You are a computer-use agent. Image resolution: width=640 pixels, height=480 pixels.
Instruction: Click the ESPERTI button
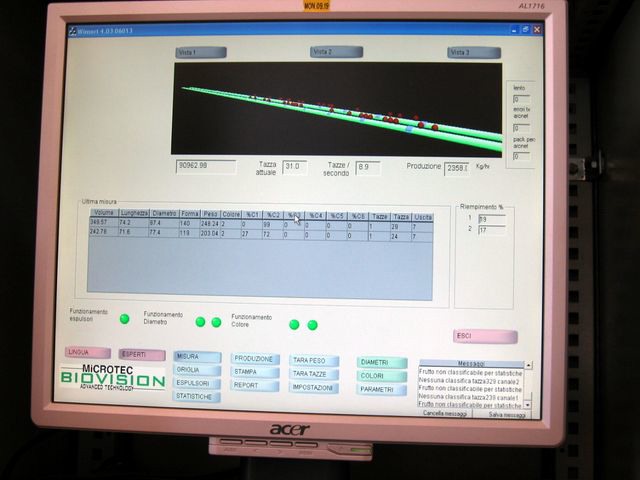(x=141, y=354)
